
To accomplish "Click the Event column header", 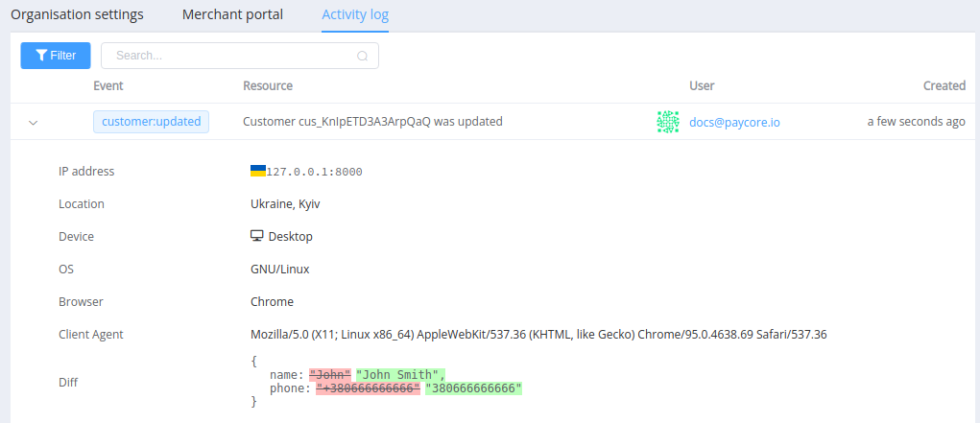I will (108, 85).
